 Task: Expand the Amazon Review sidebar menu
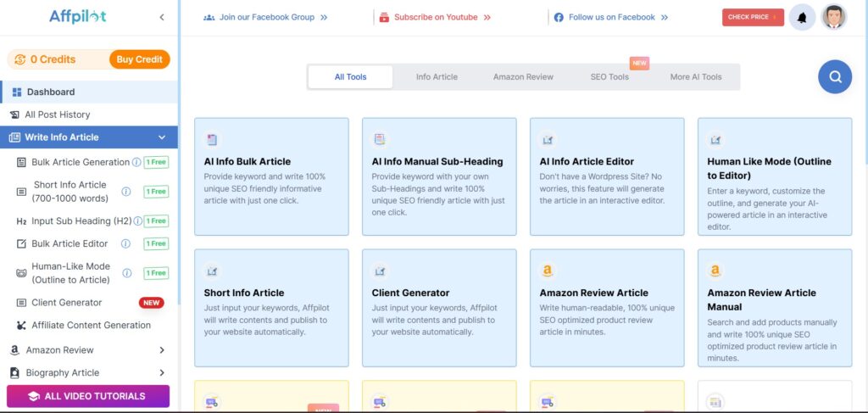[x=162, y=350]
